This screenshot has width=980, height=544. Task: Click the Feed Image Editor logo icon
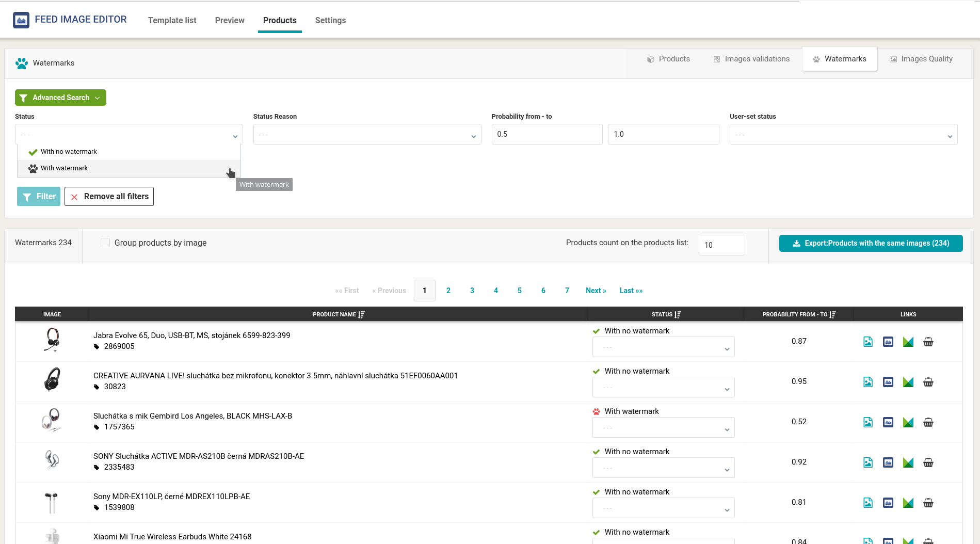tap(21, 20)
